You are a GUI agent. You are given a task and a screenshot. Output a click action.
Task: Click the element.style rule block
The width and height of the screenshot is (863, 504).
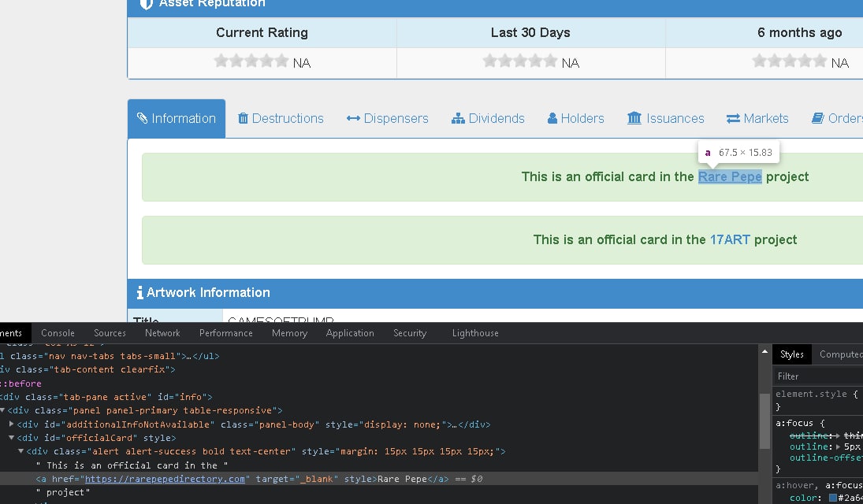818,401
